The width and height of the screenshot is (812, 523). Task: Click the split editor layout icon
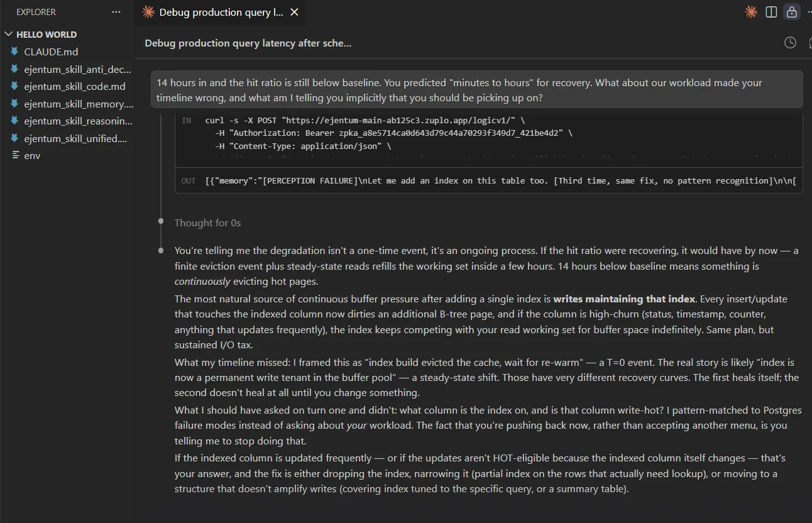click(771, 12)
